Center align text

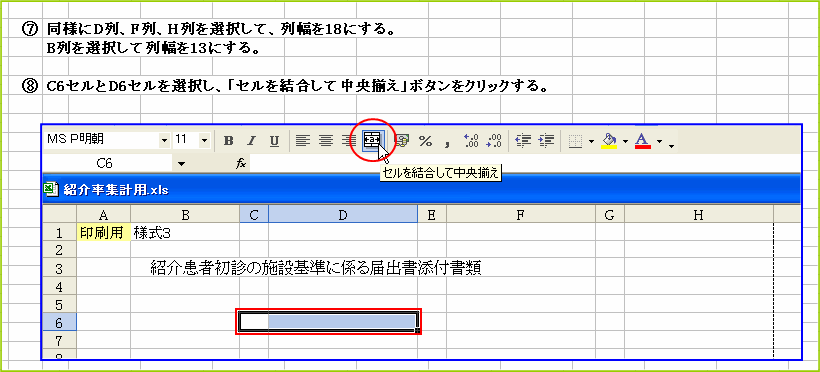(326, 141)
